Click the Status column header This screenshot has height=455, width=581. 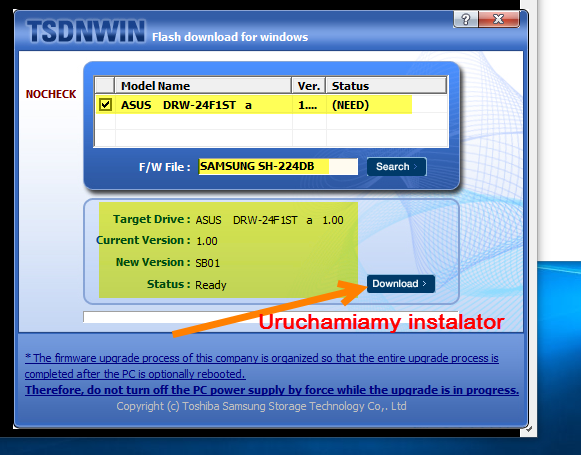coord(386,86)
